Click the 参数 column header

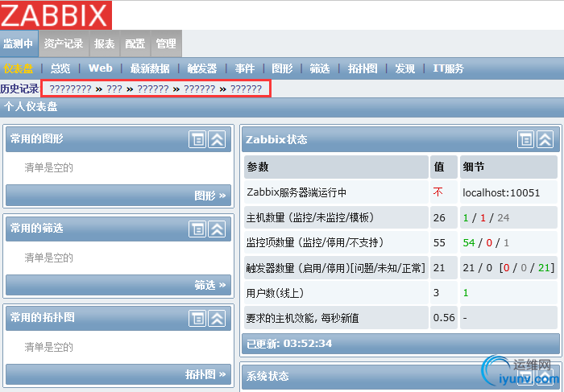click(x=336, y=167)
